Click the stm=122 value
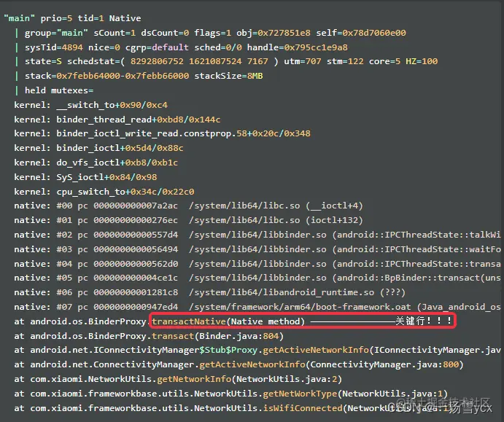Screen dimensions: 504x422 coord(345,61)
